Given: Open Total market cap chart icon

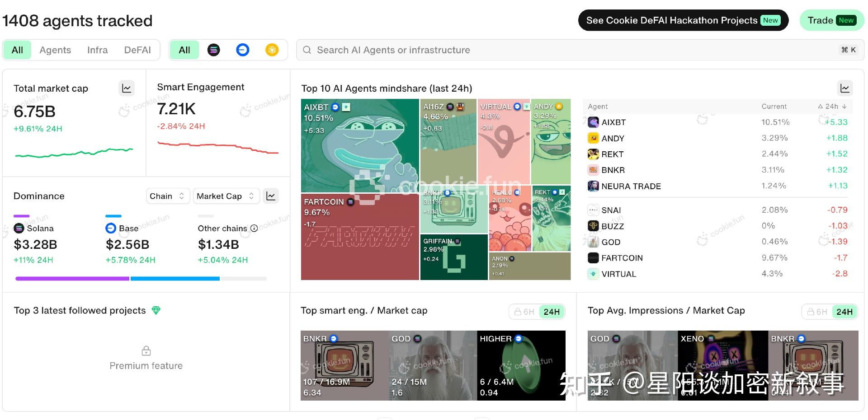Looking at the screenshot, I should tap(127, 88).
